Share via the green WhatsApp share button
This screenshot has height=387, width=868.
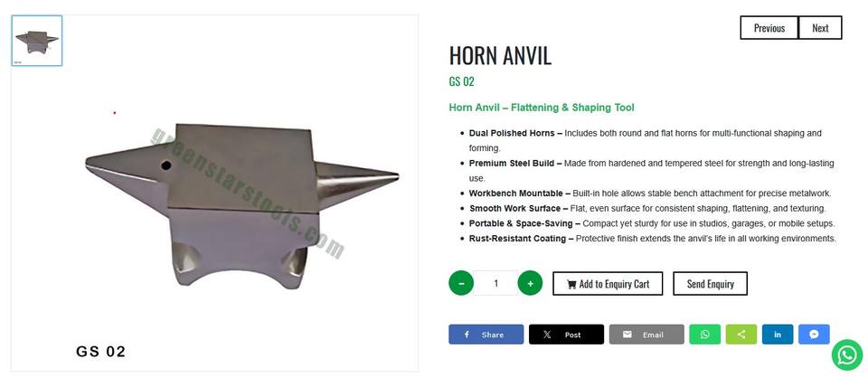[x=704, y=335]
